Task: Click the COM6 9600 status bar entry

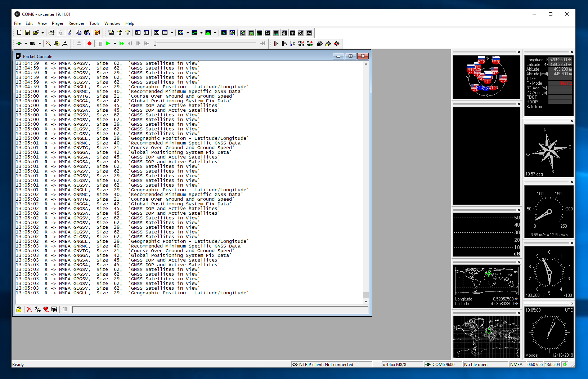Action: 443,365
